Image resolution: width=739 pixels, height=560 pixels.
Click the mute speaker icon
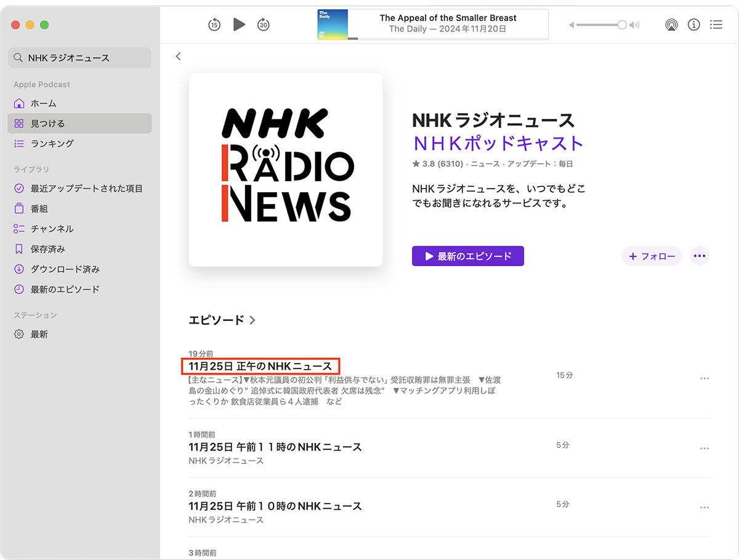571,25
